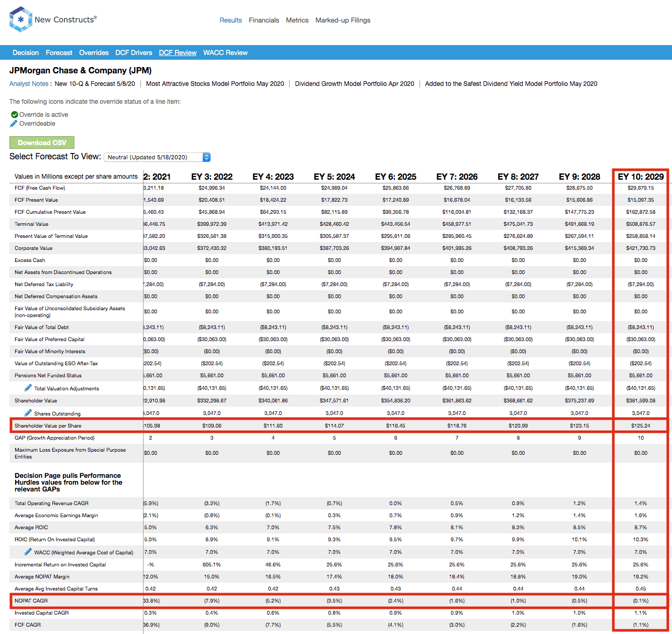The width and height of the screenshot is (672, 634).
Task: Open the DCF Drivers tab
Action: pyautogui.click(x=134, y=53)
